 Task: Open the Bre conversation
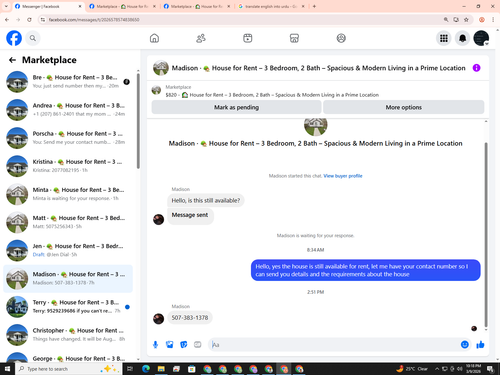(x=68, y=82)
